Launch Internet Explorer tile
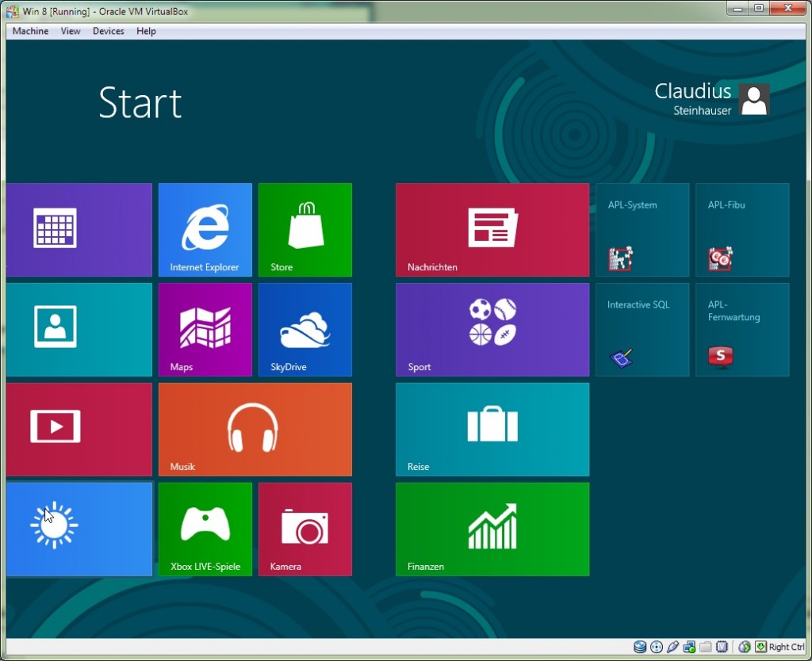Image resolution: width=812 pixels, height=661 pixels. coord(205,229)
